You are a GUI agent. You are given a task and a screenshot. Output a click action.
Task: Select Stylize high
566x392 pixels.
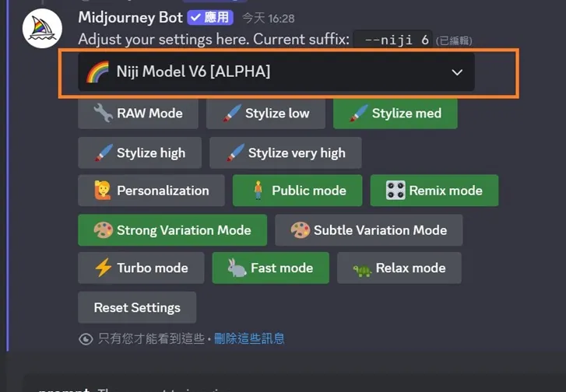click(139, 153)
